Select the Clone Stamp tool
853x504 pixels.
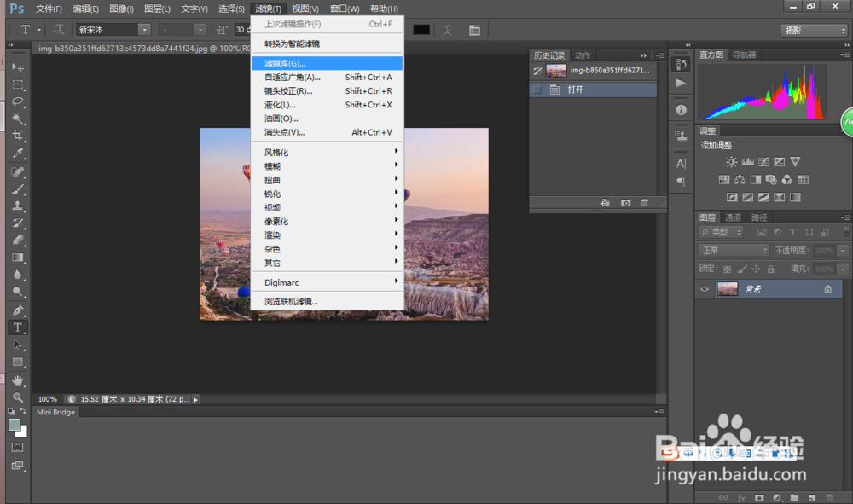[x=17, y=206]
